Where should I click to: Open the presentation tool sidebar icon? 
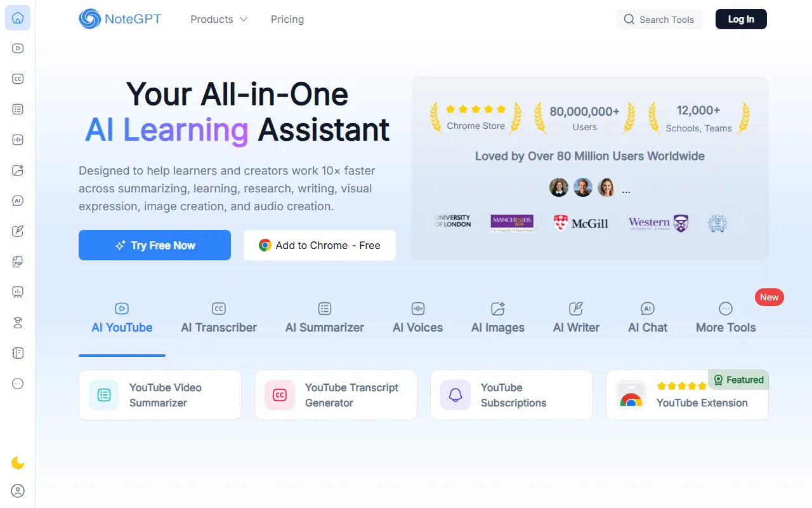18,292
